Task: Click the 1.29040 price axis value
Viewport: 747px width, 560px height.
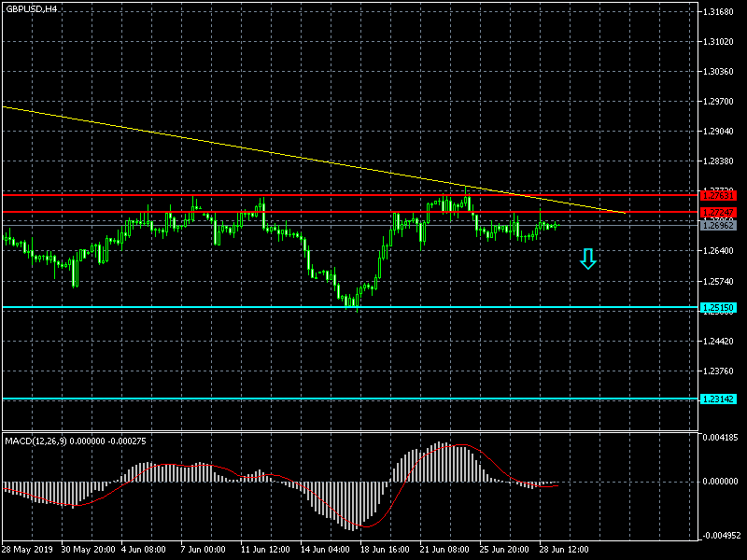Action: [x=718, y=132]
